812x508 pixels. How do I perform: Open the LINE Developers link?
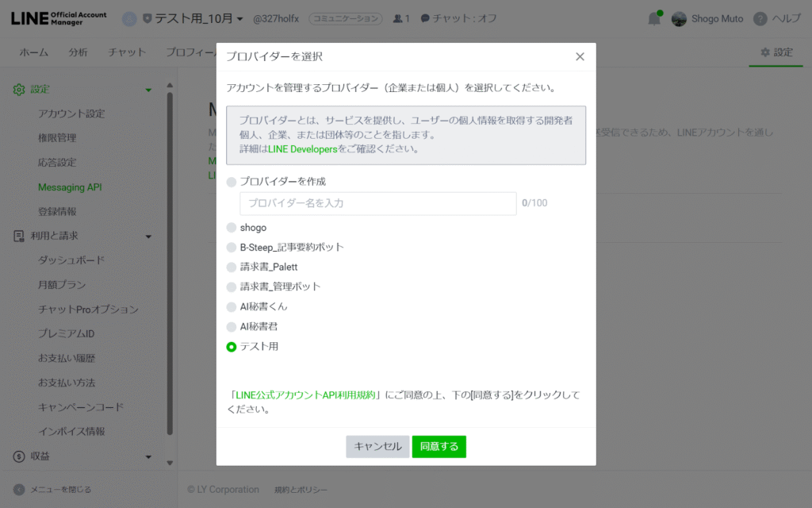(302, 148)
